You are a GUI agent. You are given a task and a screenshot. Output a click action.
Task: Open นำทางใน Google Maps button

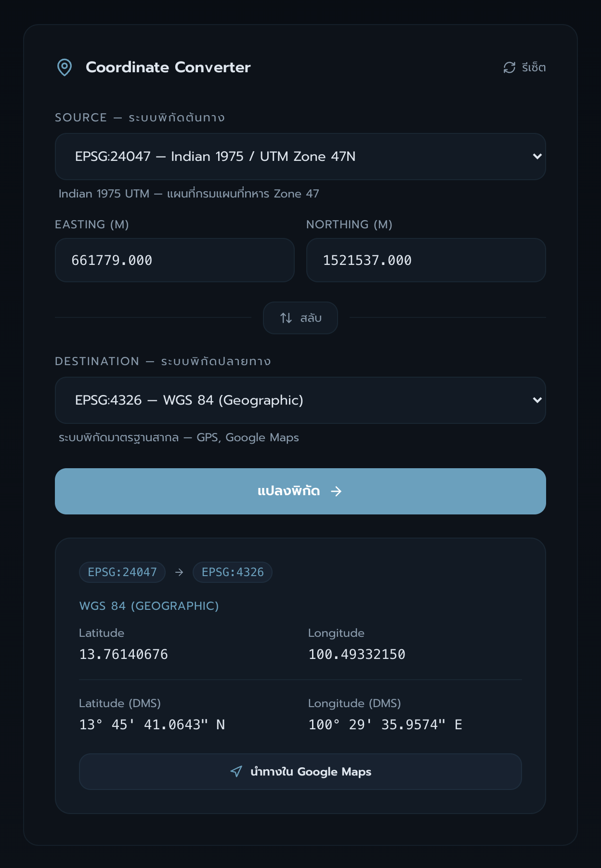pyautogui.click(x=300, y=772)
